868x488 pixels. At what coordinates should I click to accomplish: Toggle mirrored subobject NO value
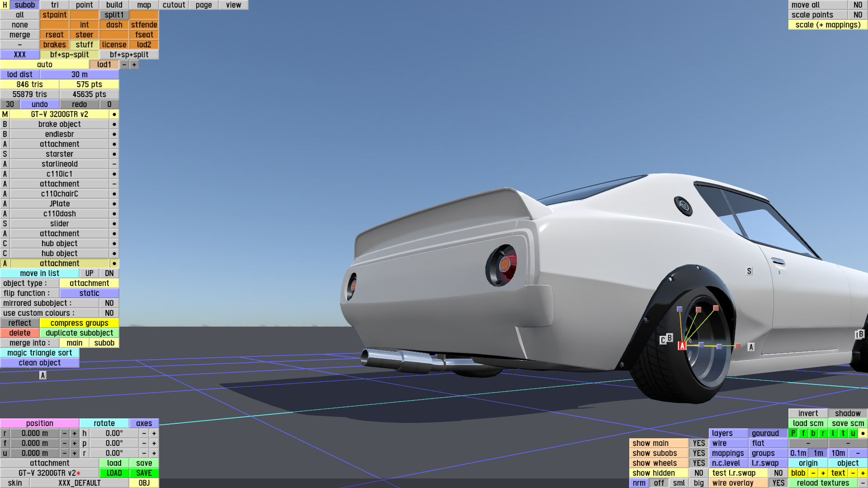(x=109, y=303)
